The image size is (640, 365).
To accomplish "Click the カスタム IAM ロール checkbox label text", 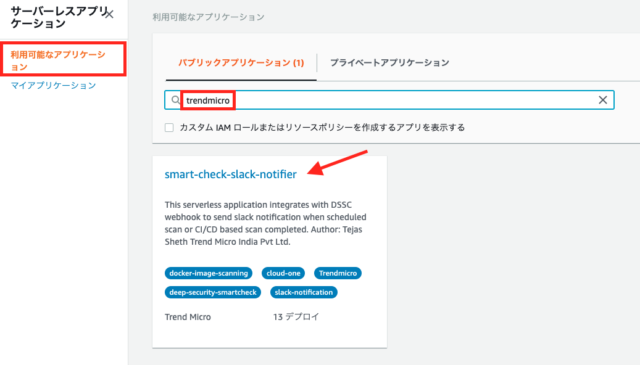I will (322, 128).
